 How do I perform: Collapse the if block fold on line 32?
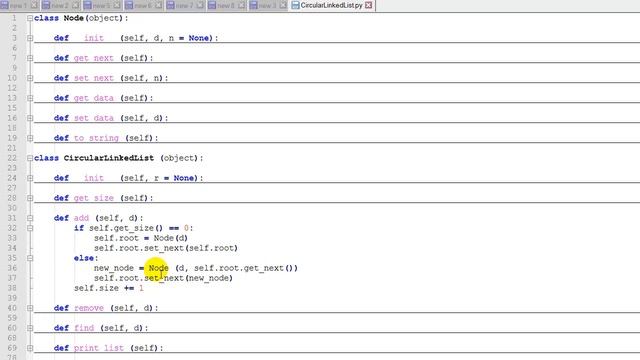click(30, 228)
